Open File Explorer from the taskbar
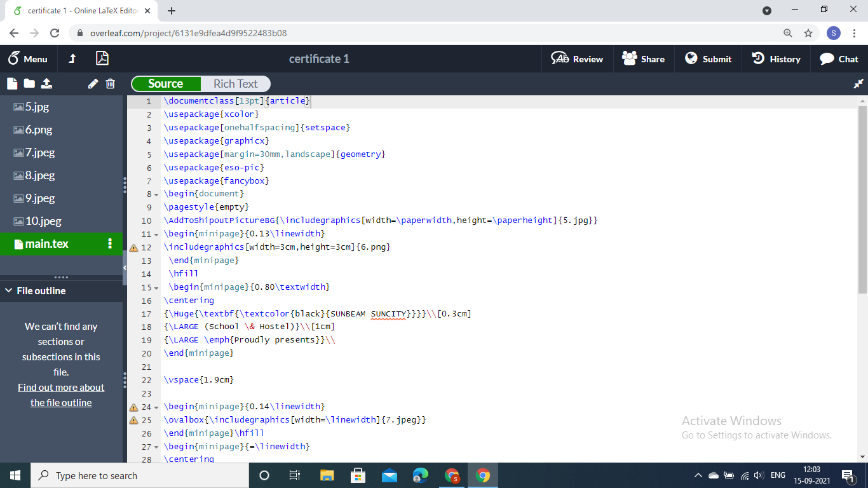Screen dimensions: 868x488 [x=327, y=475]
